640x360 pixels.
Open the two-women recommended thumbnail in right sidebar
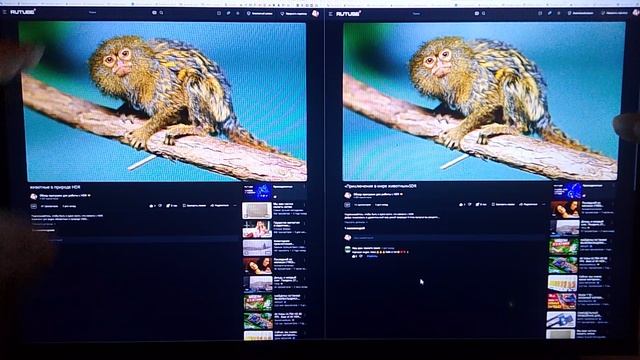tap(565, 209)
